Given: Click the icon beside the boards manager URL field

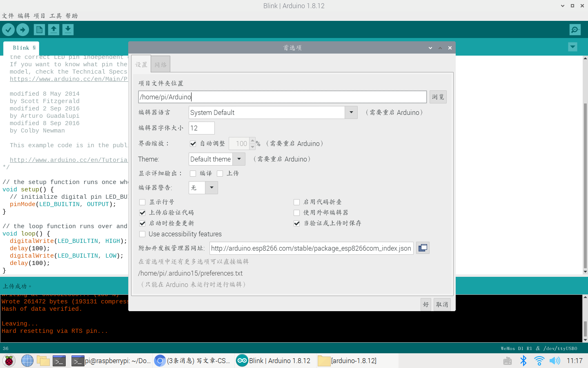Looking at the screenshot, I should coord(423,247).
